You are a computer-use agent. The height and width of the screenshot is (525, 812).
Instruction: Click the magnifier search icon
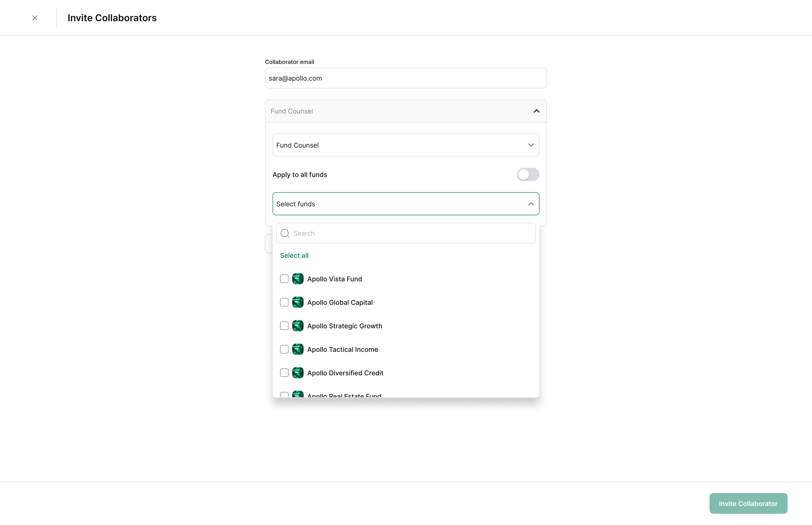pos(285,233)
